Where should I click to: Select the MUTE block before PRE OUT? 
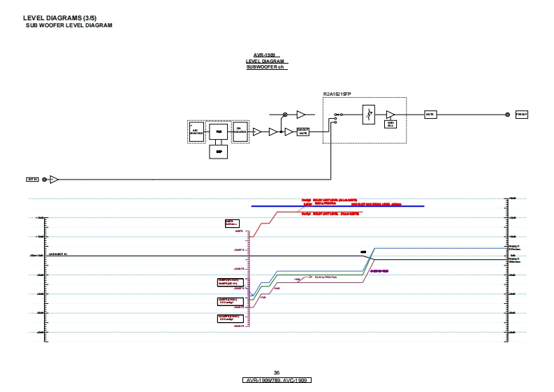(430, 114)
